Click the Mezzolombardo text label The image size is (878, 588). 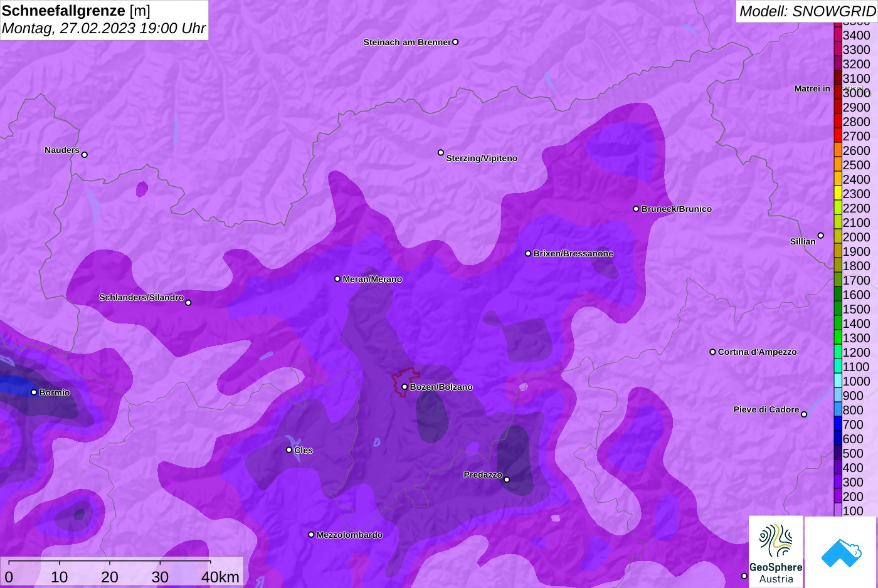tap(349, 535)
